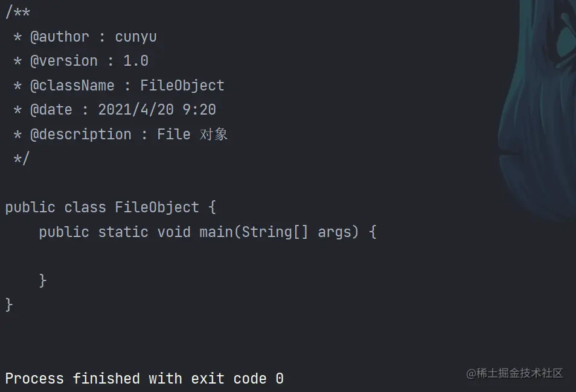
Task: Click the @version tag
Action: 63,61
